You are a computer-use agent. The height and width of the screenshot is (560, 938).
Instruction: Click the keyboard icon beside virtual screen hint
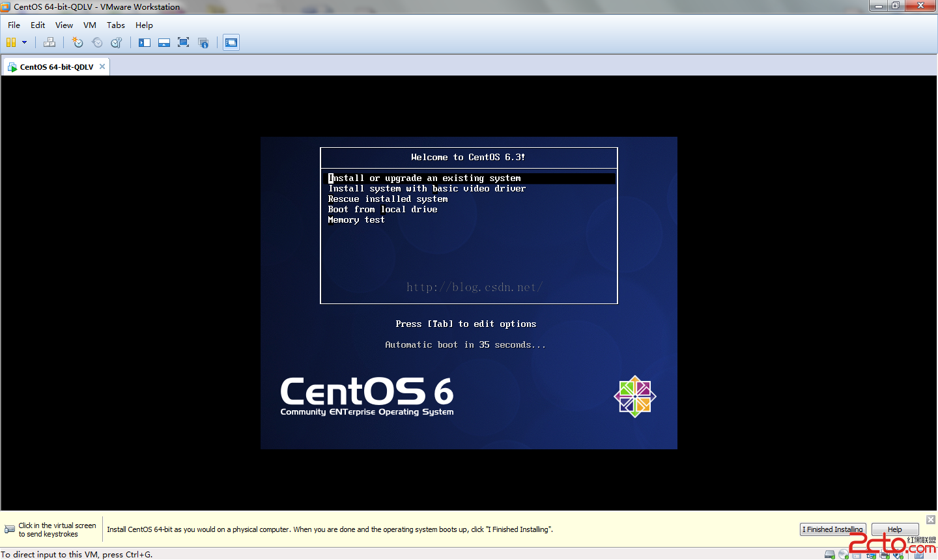point(10,529)
